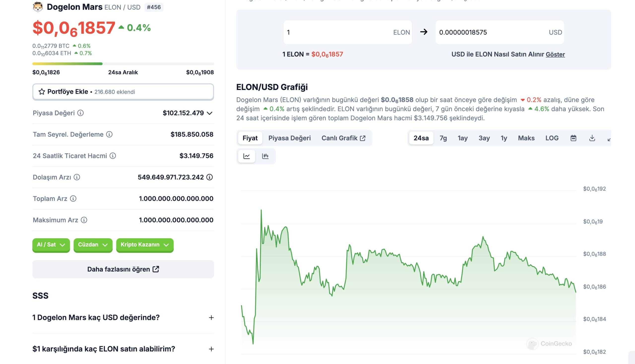The image size is (635, 364).
Task: Switch to Piyasa Değeri chart tab
Action: 289,138
